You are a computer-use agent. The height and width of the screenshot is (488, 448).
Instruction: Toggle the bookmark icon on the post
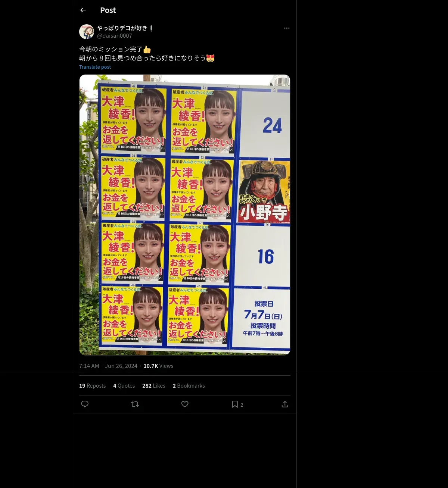point(235,404)
